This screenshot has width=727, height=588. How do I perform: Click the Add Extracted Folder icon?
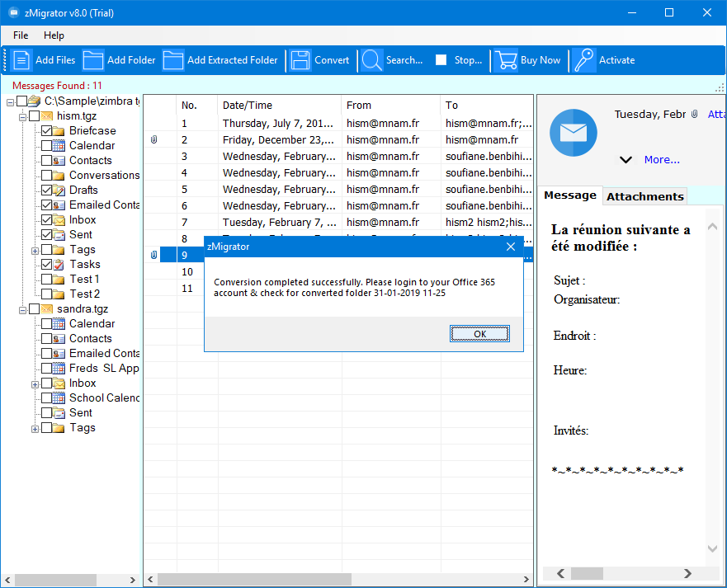coord(173,60)
